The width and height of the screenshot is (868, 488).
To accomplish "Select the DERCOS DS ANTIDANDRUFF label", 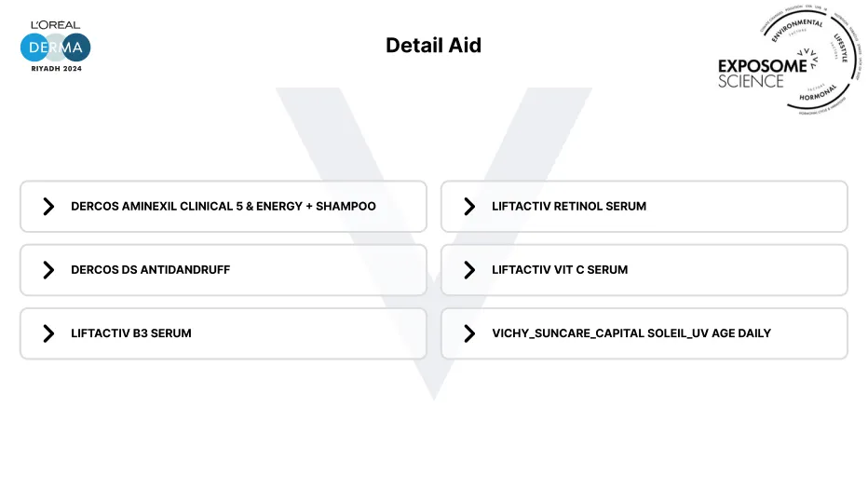I will click(150, 270).
